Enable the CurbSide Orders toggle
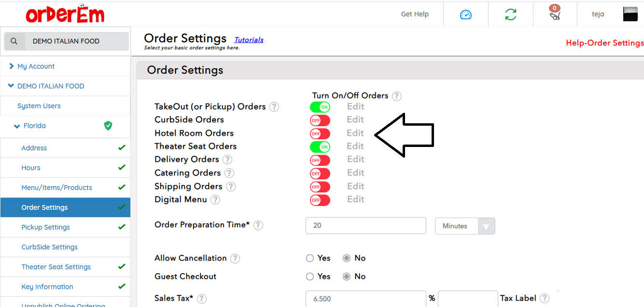644x307 pixels. click(320, 120)
